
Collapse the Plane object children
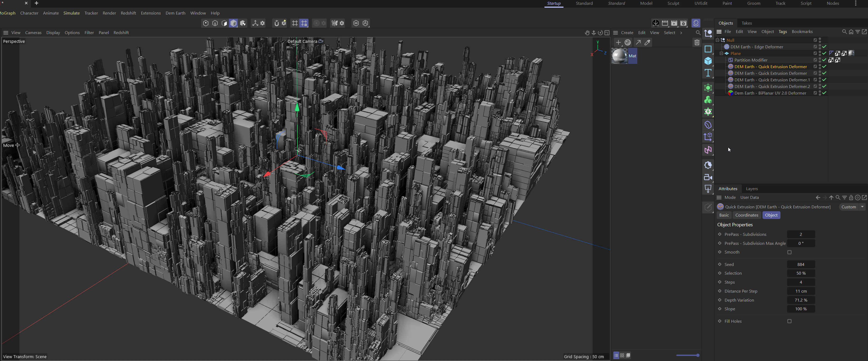tap(721, 53)
